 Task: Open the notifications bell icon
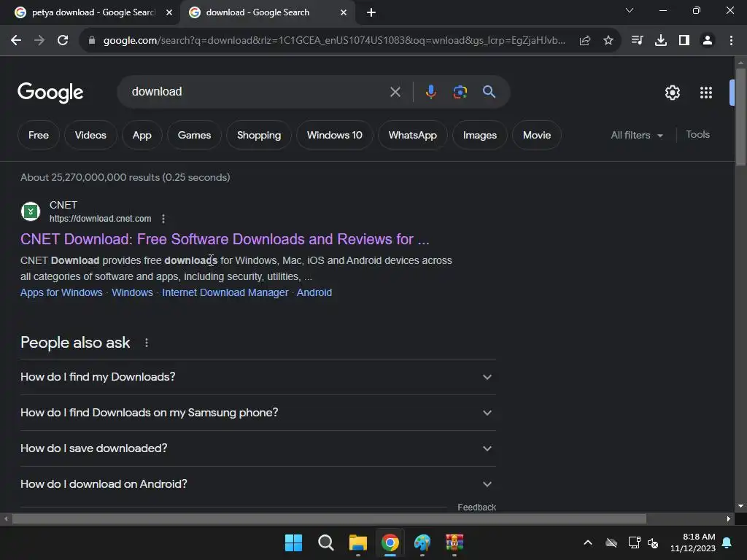(x=727, y=542)
